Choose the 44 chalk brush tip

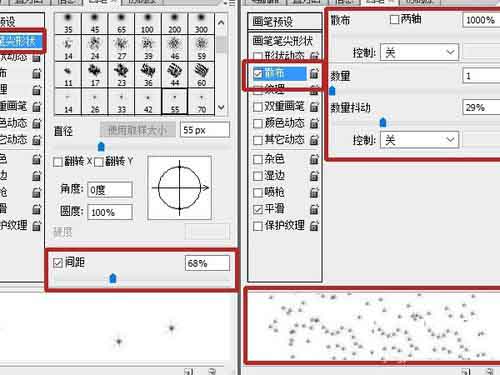click(x=175, y=75)
